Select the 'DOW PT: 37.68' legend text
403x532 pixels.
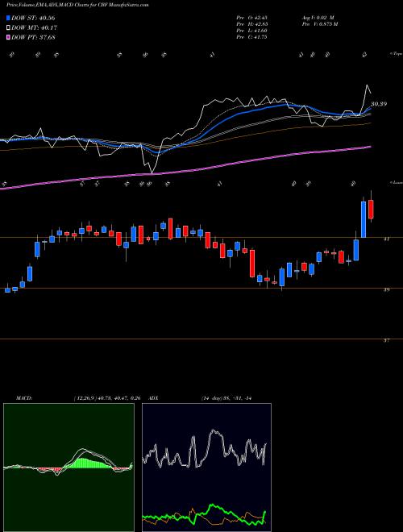[33, 37]
